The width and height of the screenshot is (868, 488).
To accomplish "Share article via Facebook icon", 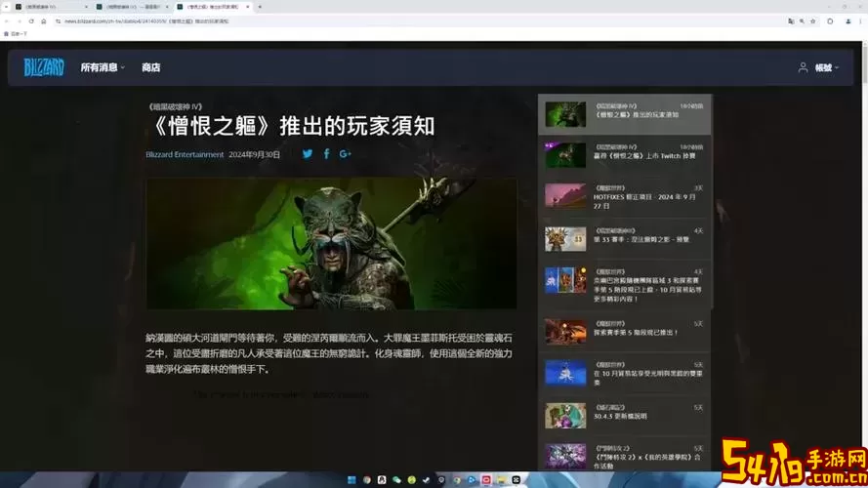I will point(327,154).
